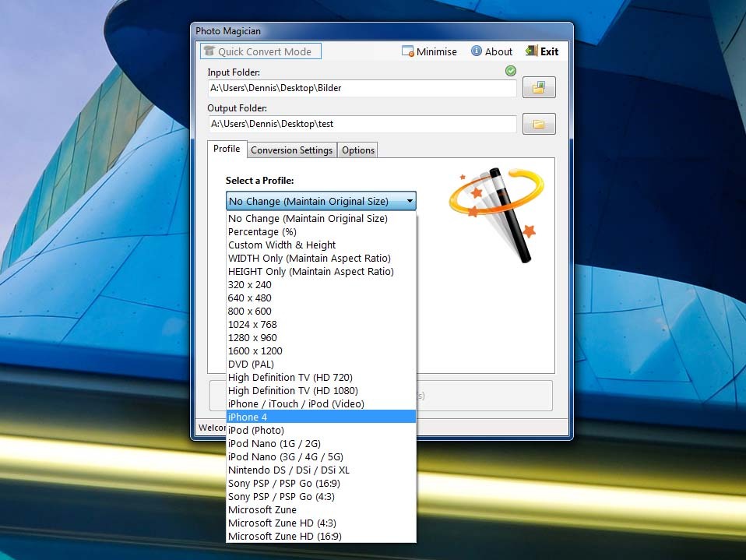This screenshot has height=560, width=746.
Task: Select Microsoft Zune HD (16:9)
Action: [x=321, y=537]
